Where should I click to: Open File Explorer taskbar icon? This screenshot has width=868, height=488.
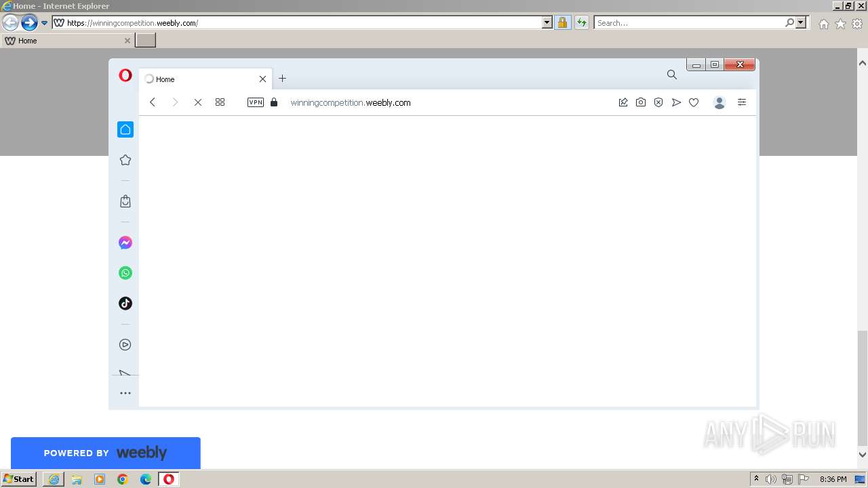pyautogui.click(x=77, y=479)
